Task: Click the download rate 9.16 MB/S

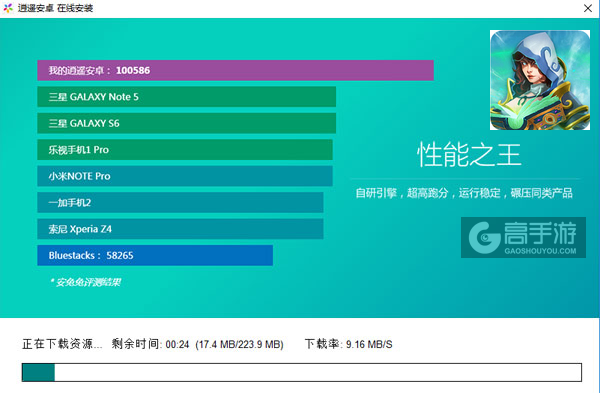Action: [x=369, y=344]
